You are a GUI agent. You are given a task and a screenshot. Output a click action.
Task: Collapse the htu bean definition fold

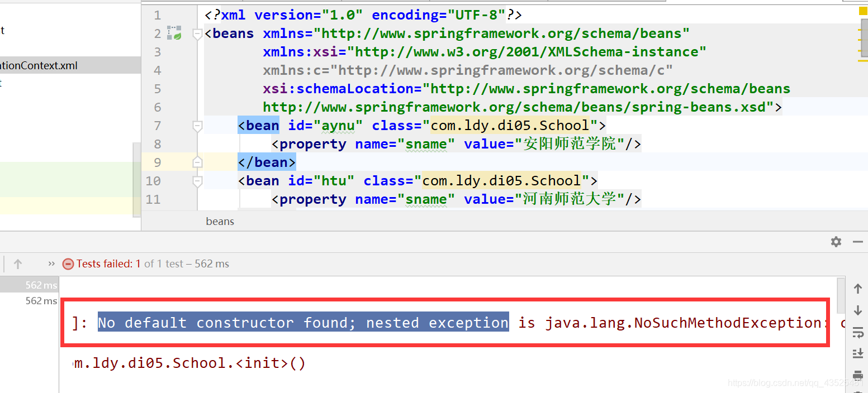point(197,180)
